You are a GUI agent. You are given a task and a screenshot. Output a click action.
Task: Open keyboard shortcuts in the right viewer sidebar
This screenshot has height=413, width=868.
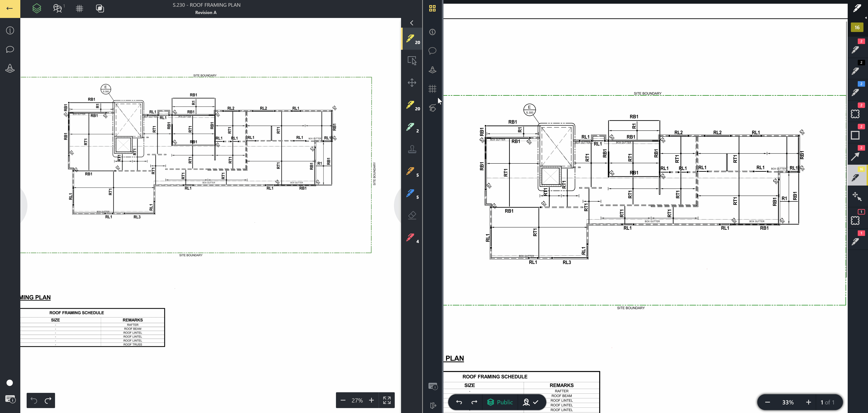pos(433,386)
